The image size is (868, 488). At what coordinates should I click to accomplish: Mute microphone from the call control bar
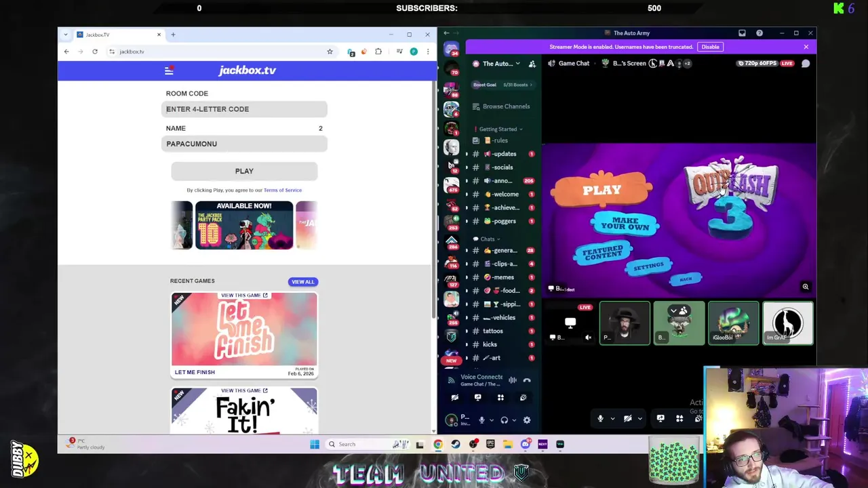coord(600,419)
